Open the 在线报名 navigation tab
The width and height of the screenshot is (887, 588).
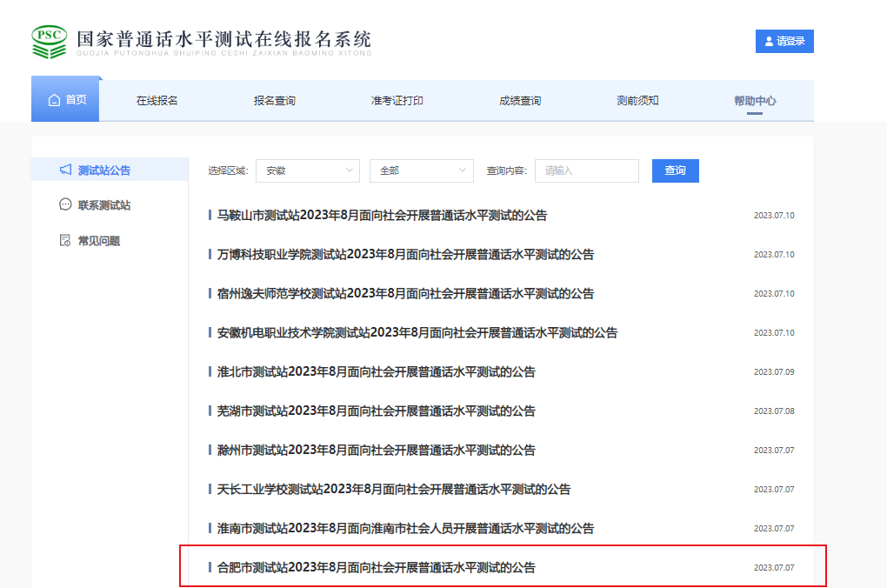(157, 101)
